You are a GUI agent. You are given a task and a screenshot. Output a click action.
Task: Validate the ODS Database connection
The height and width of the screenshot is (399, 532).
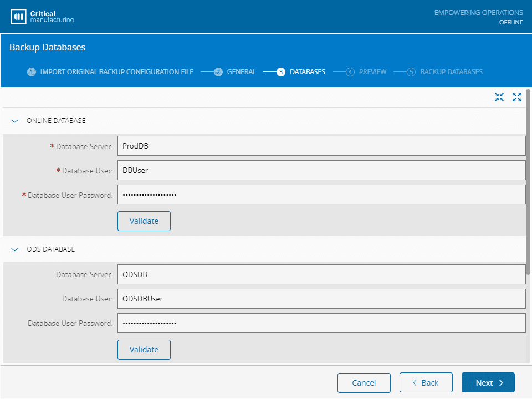(x=144, y=350)
